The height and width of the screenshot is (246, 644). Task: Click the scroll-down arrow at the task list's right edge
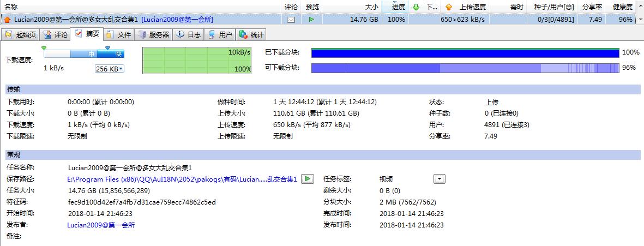click(640, 20)
